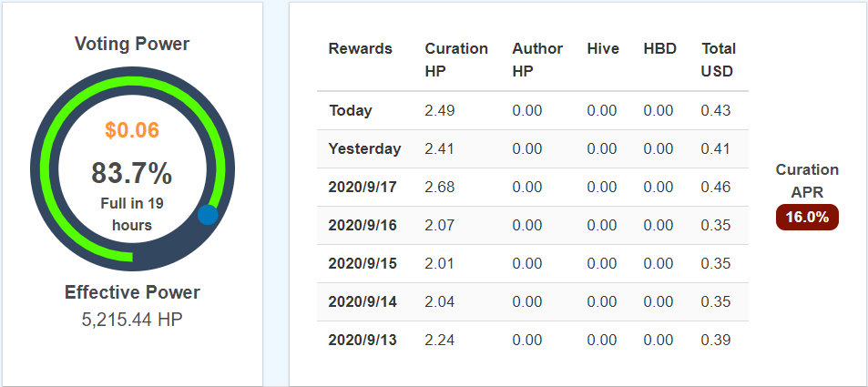868x387 pixels.
Task: Click the Effective Power 5,215.44 HP value
Action: point(132,319)
